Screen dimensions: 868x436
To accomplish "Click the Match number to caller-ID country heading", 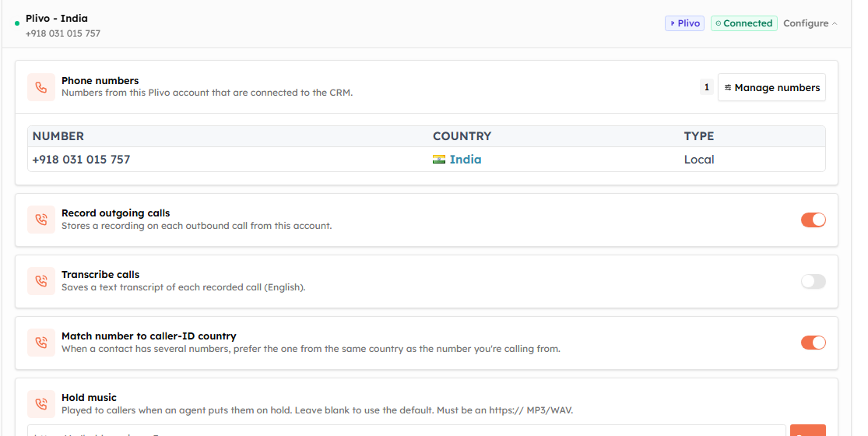I will click(149, 336).
